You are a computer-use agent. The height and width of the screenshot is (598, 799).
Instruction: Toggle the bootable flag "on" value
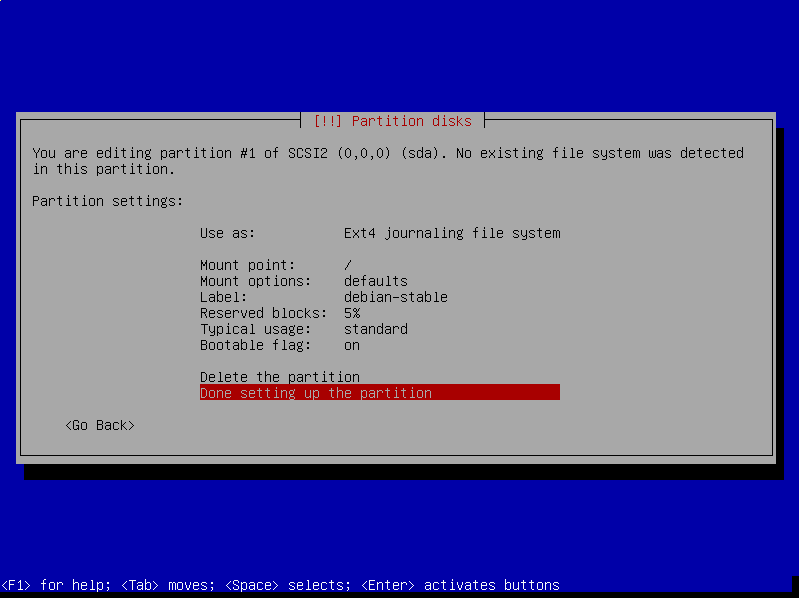[x=352, y=345]
